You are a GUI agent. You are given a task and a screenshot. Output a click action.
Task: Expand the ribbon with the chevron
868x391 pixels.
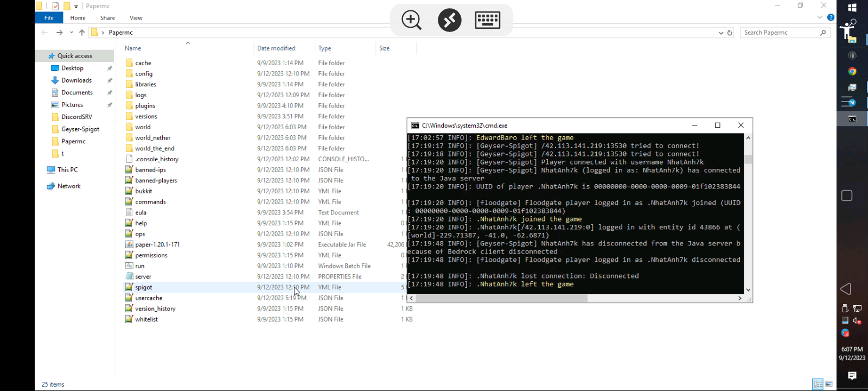(820, 17)
